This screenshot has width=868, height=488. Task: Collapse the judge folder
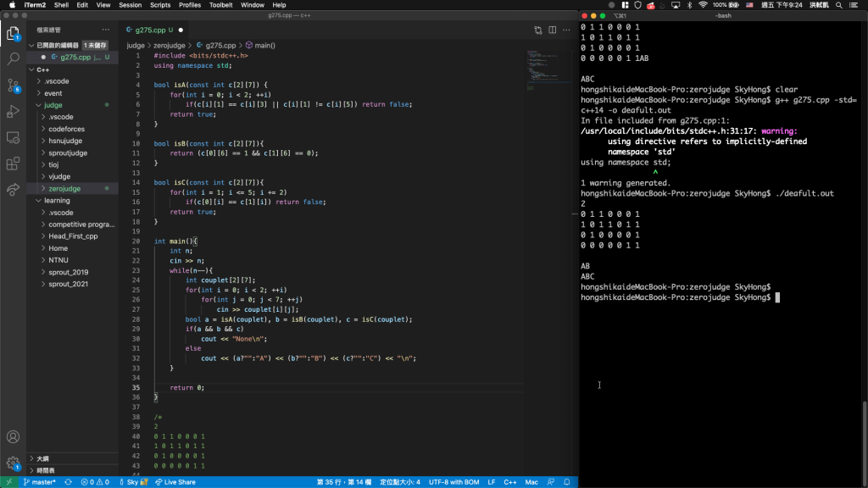point(39,105)
